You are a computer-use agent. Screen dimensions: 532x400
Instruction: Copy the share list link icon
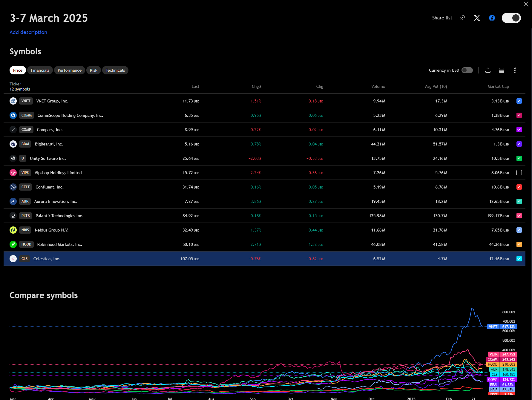462,18
